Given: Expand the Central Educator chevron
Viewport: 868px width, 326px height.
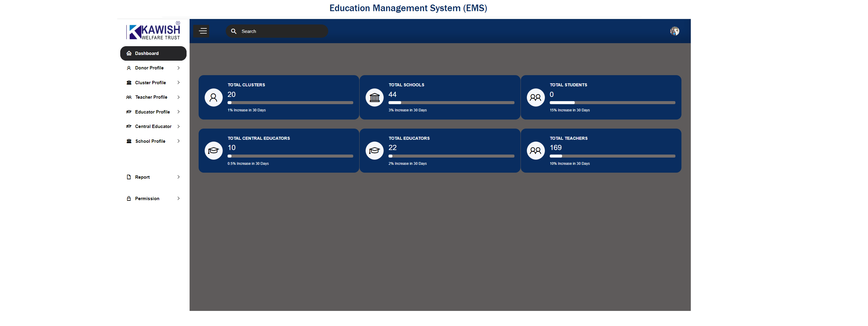Looking at the screenshot, I should point(178,126).
